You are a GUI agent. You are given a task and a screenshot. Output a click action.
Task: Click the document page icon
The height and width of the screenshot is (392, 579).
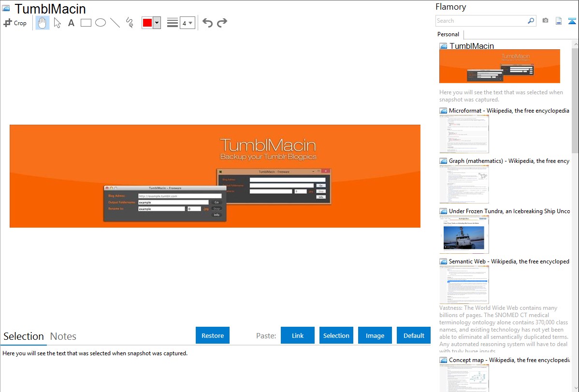pyautogui.click(x=559, y=21)
